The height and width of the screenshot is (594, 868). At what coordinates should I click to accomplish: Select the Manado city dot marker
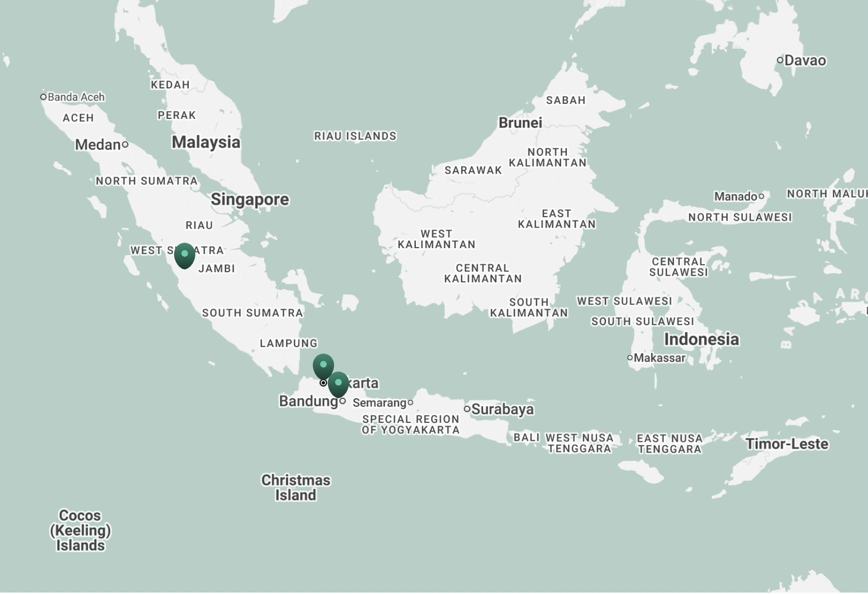pyautogui.click(x=761, y=197)
